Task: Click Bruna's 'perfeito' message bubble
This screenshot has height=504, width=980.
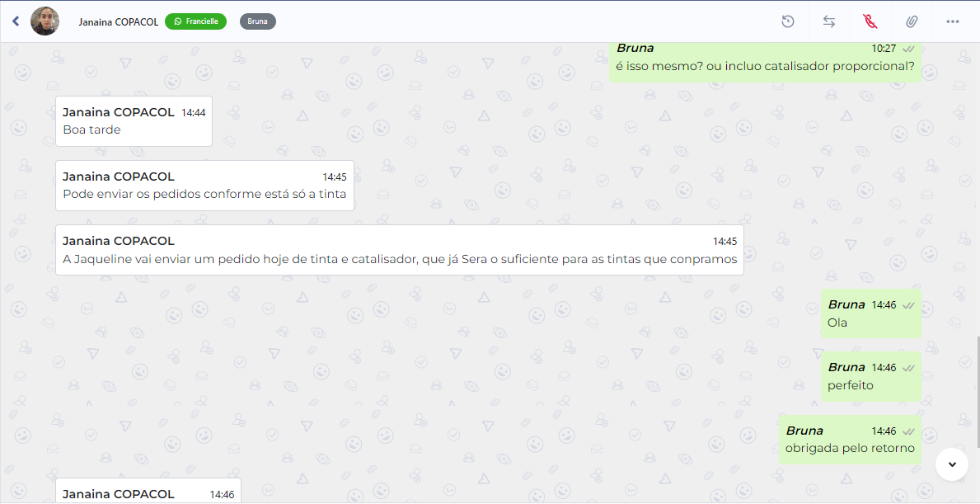Action: click(x=870, y=376)
